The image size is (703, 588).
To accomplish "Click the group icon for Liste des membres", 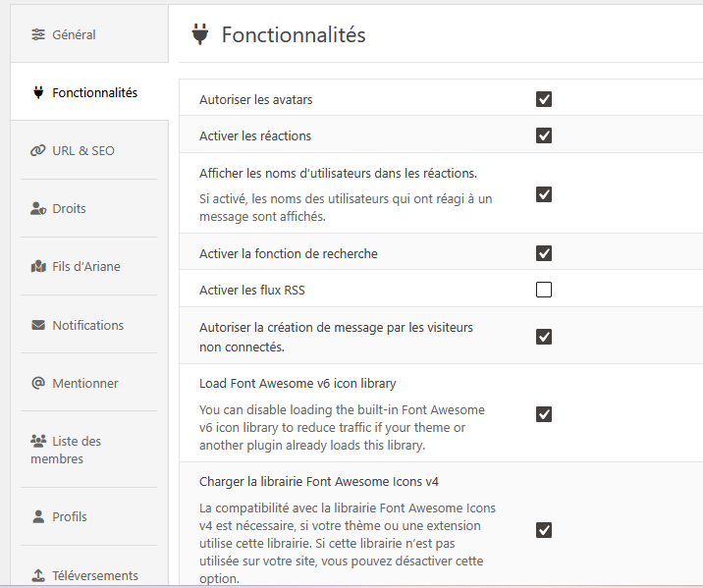I will pyautogui.click(x=38, y=441).
